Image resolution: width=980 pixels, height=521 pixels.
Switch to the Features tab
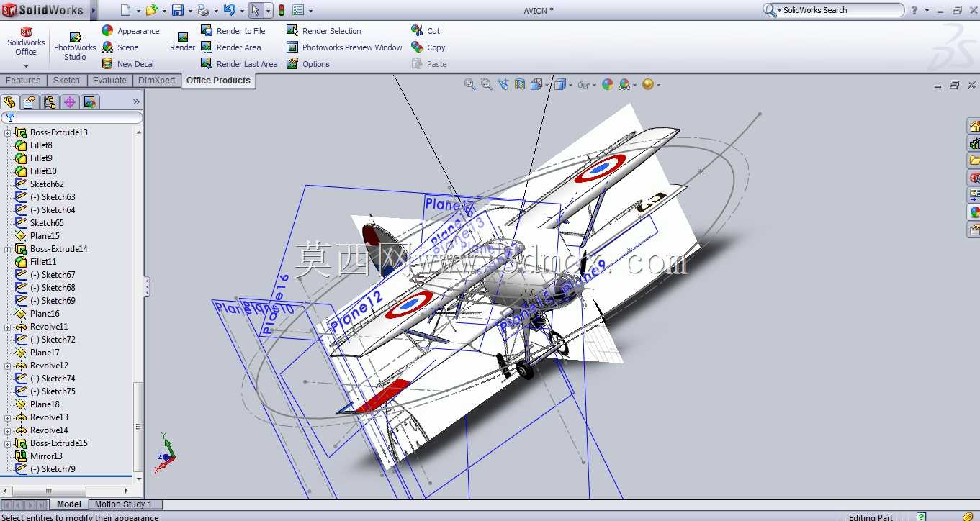click(23, 81)
